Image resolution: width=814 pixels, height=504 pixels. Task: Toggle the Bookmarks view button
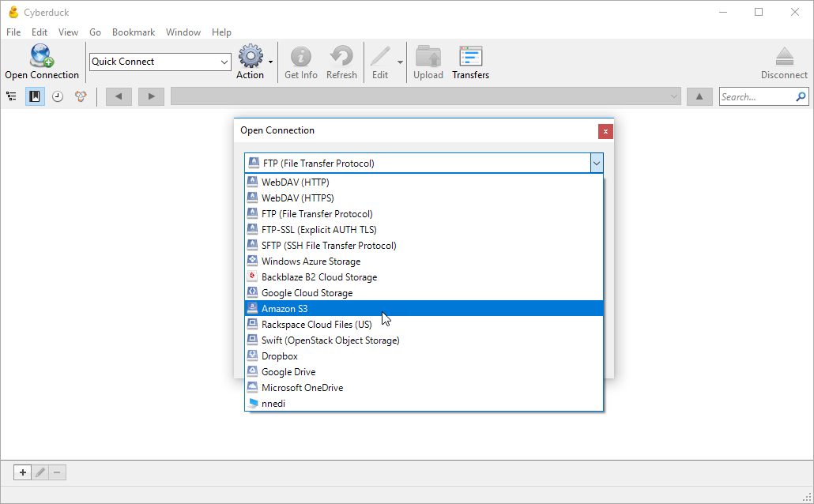point(35,96)
